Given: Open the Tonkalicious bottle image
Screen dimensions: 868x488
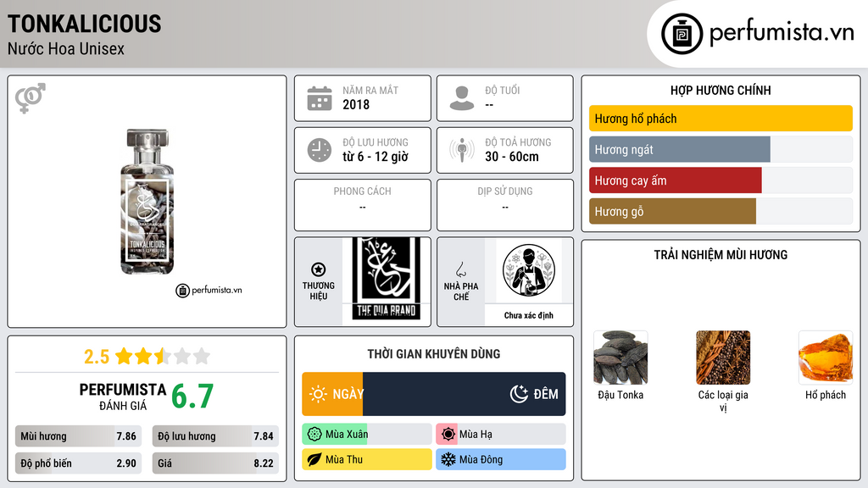Looking at the screenshot, I should coord(147,202).
